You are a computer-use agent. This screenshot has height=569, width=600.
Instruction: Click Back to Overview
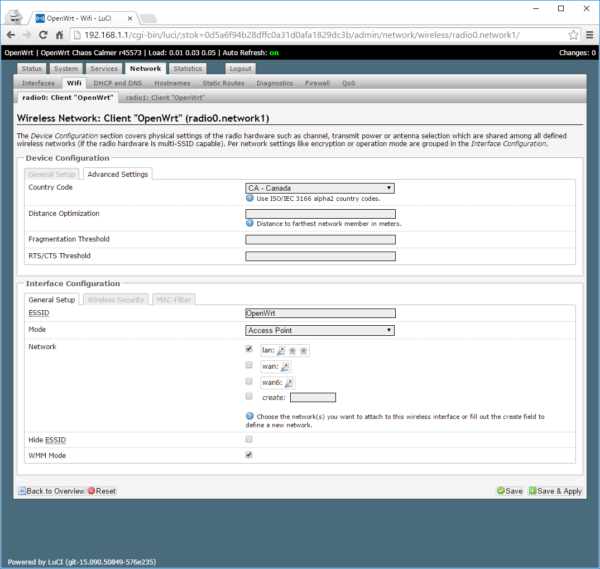click(50, 491)
